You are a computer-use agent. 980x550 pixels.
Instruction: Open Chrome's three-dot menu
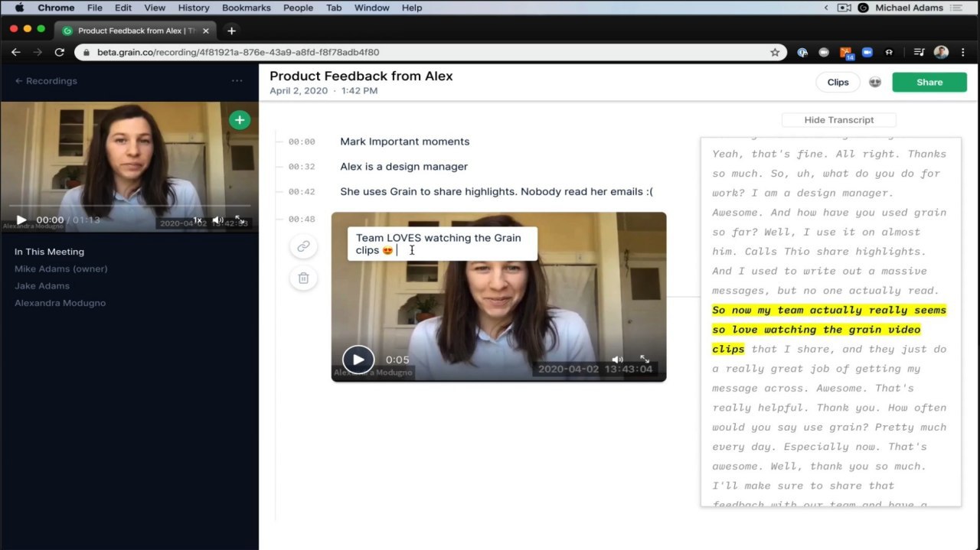(963, 53)
